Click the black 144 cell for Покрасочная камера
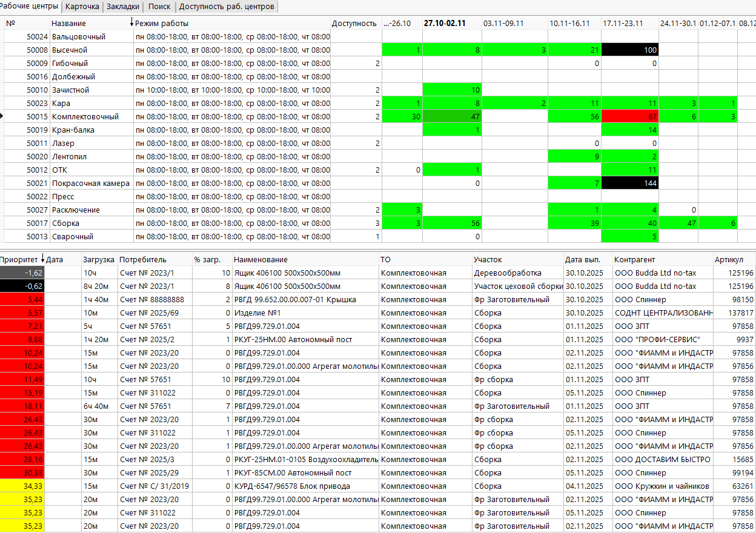This screenshot has height=533, width=756. (x=629, y=184)
